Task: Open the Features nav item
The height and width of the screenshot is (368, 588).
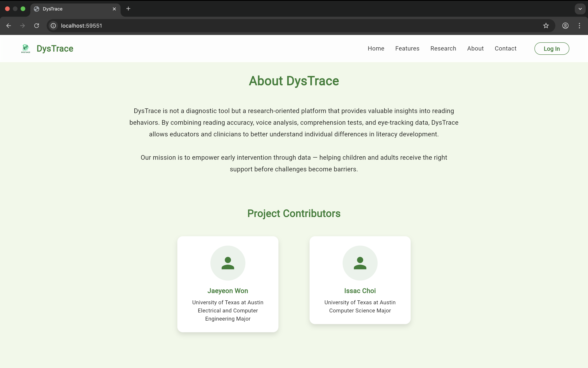Action: [x=407, y=48]
